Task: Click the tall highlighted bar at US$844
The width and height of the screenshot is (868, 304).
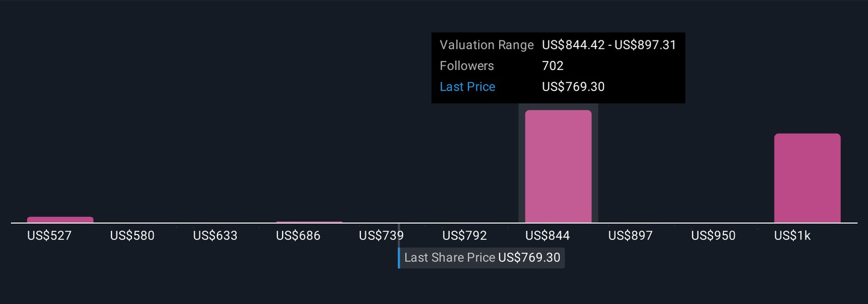Action: click(x=558, y=166)
